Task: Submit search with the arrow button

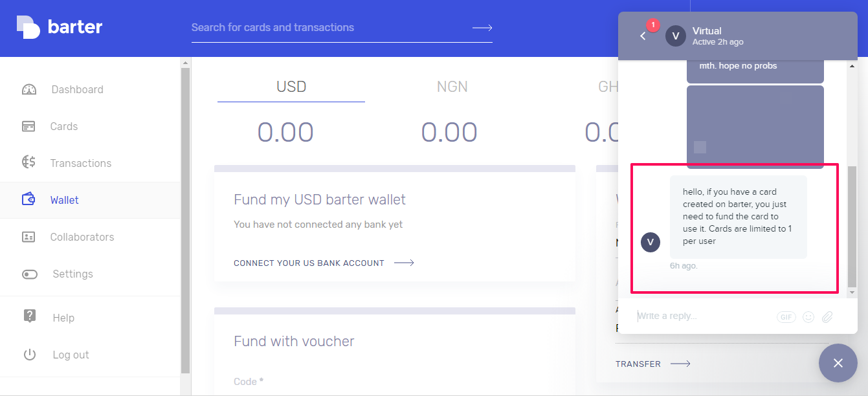Action: click(x=482, y=28)
